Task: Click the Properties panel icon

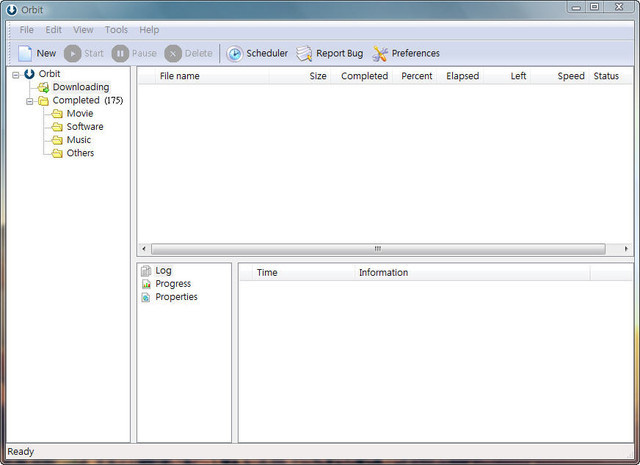Action: pos(146,297)
